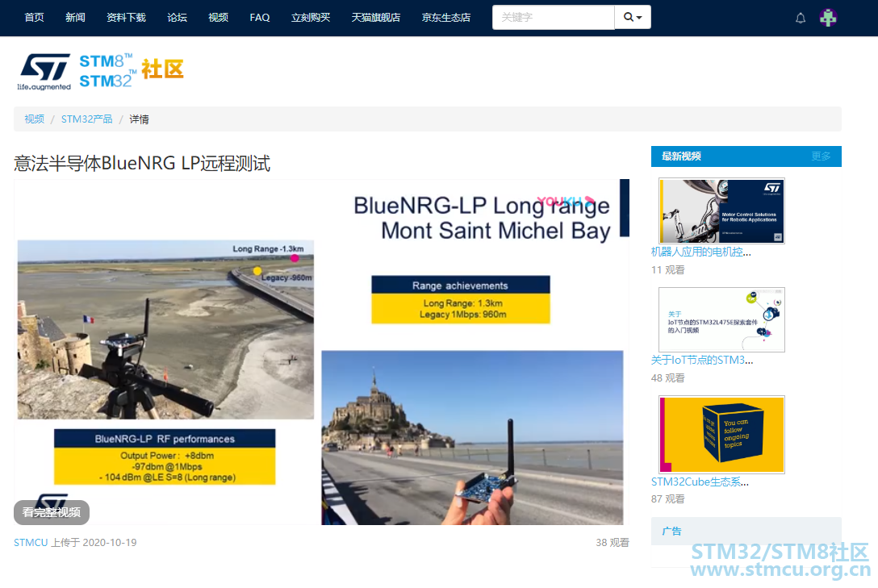Click 更多 in the 最新视频 header
The image size is (878, 588).
click(821, 156)
